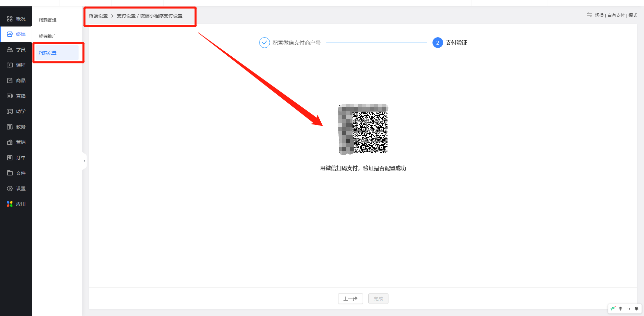This screenshot has width=644, height=316.
Task: Click the WeChat payment QR code
Action: coord(363,129)
